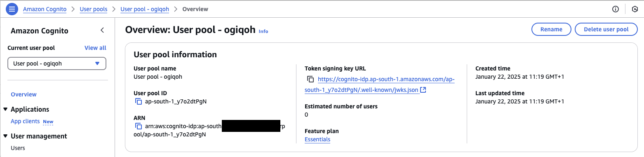The height and width of the screenshot is (157, 644).
Task: Select Overview in the sidebar
Action: pos(24,94)
